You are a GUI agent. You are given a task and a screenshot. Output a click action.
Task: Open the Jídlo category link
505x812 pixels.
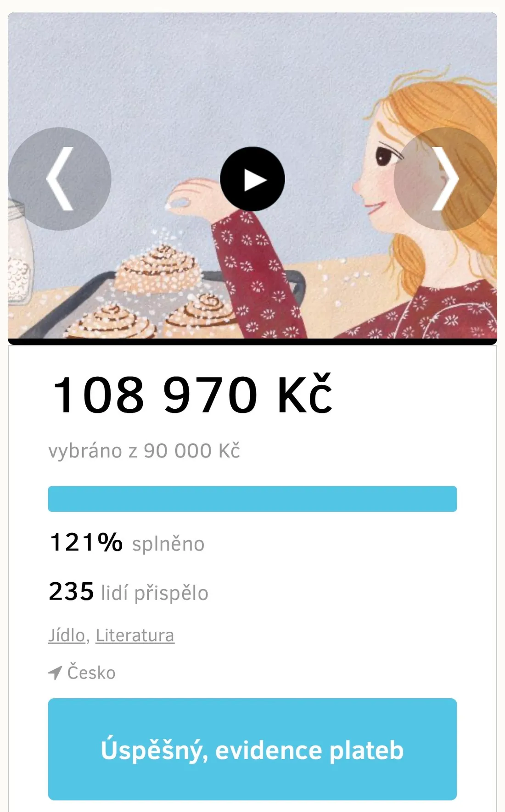click(x=67, y=636)
